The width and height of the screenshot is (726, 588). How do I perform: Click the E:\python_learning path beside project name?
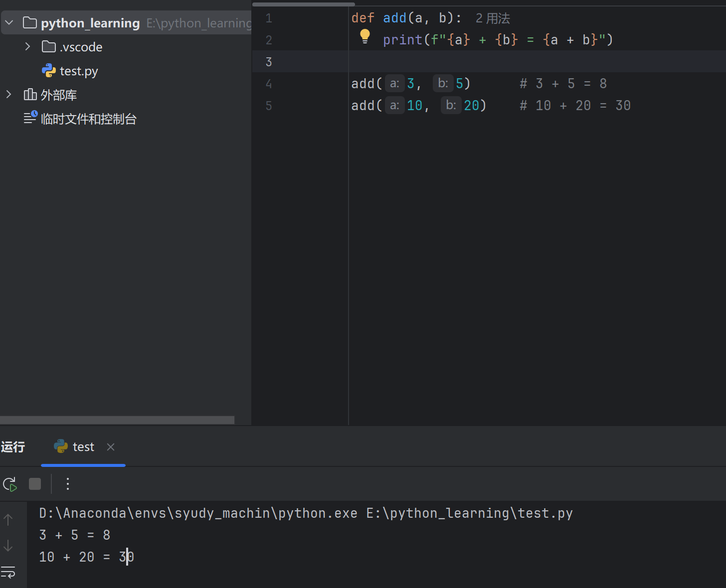(199, 23)
